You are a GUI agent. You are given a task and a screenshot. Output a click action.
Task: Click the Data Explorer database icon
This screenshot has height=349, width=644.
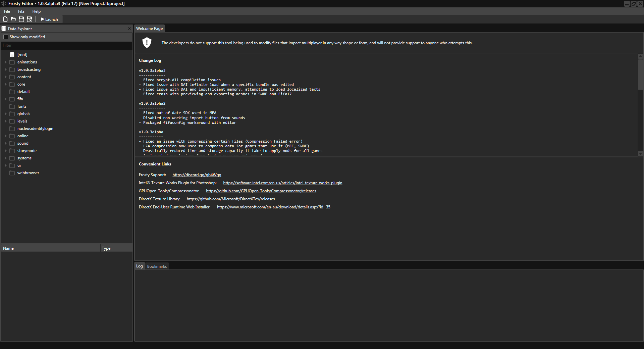[x=4, y=29]
